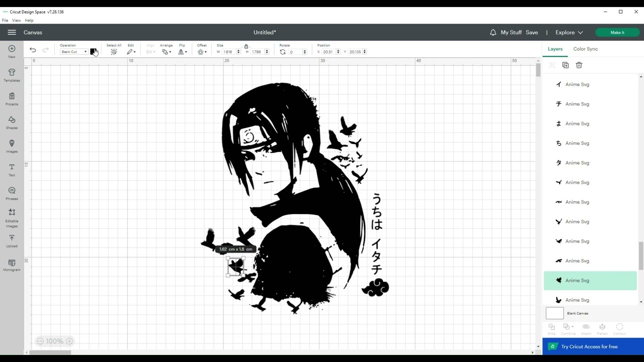Click the red cloud graphic on canvas
The width and height of the screenshot is (644, 362).
coord(375,288)
